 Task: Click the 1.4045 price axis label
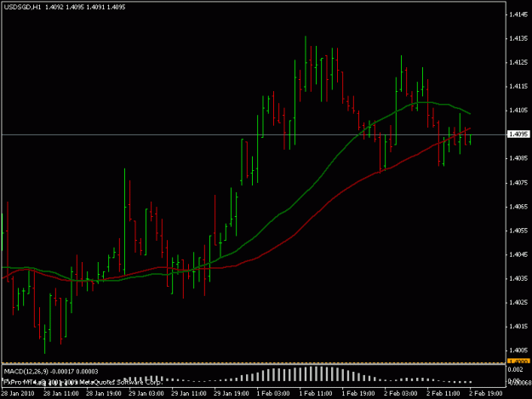[518, 254]
